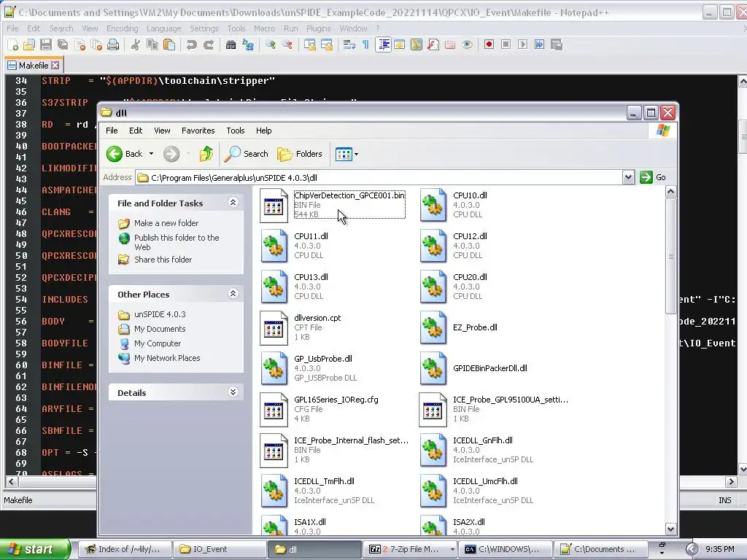Click Paste clipboard icon in Notepad++
The image size is (747, 560).
pos(169,44)
